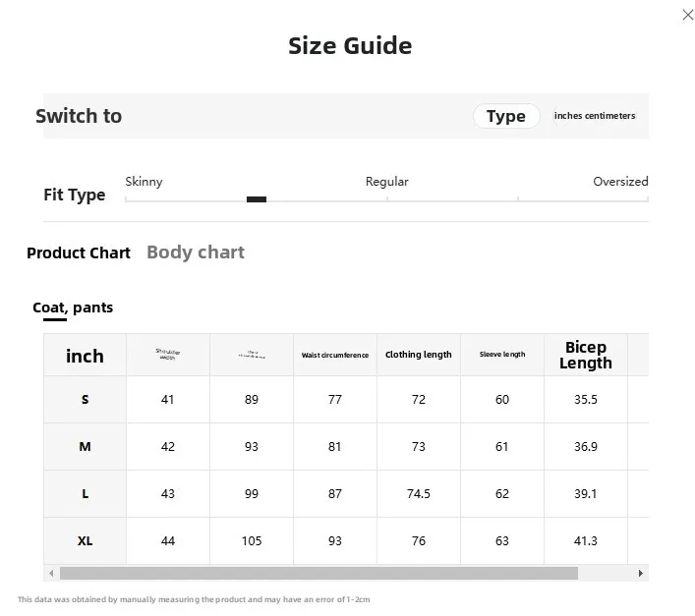Click the Oversized fit label
Image resolution: width=695 pixels, height=616 pixels.
tap(620, 182)
